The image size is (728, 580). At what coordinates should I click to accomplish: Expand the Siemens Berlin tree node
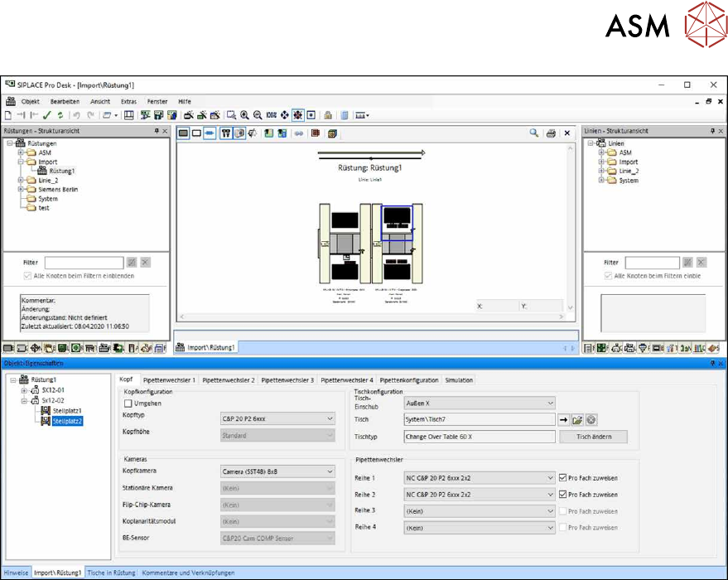pos(22,190)
